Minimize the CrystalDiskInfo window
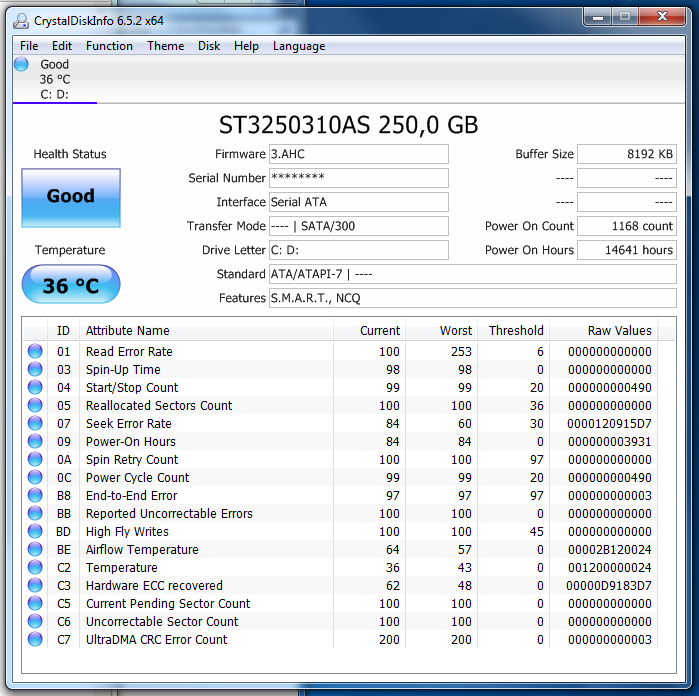Screen dimensions: 699x696 [x=598, y=17]
